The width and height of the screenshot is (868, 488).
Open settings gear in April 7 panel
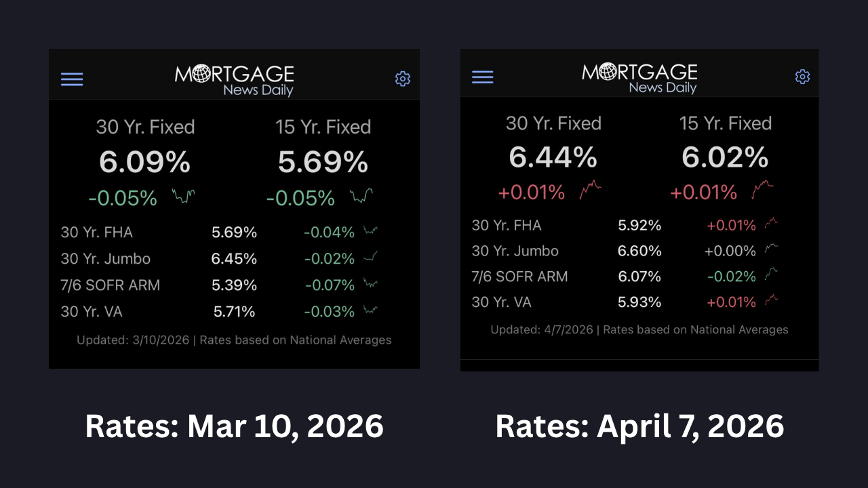point(802,77)
